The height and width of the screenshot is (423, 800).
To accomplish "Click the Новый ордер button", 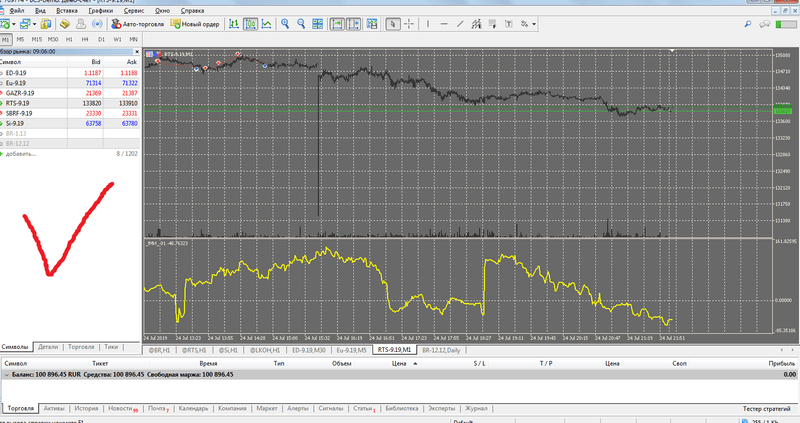I will 194,24.
